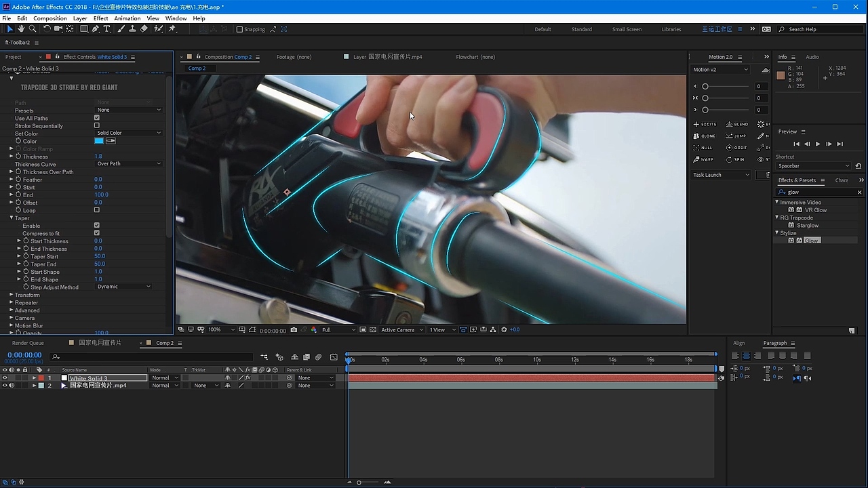868x488 pixels.
Task: Select the Glow effect under Stylize
Action: click(812, 241)
